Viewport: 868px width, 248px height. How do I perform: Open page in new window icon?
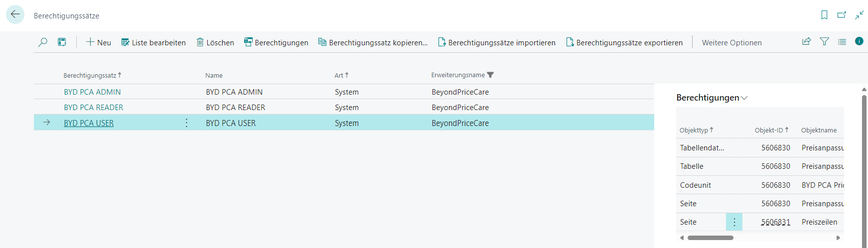(842, 15)
